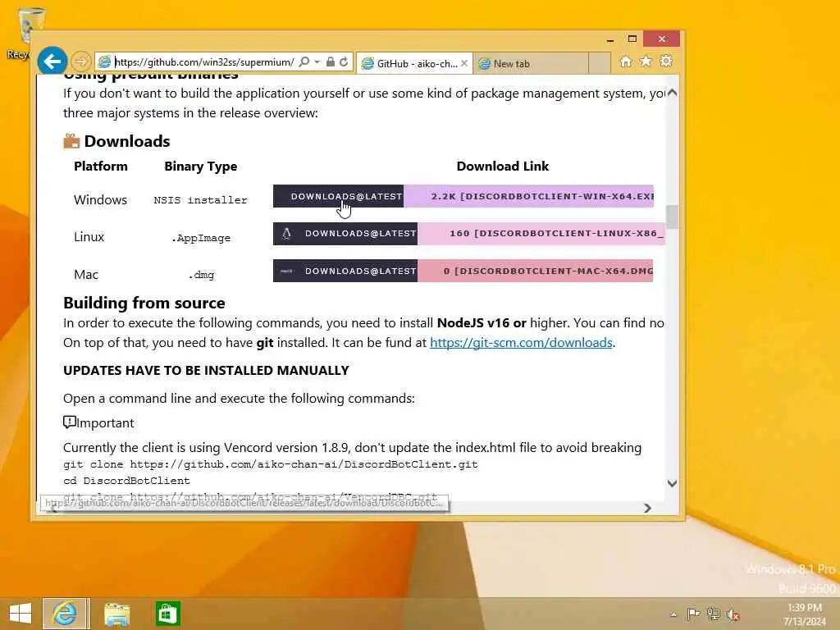Click the 'Linux' platform cell

(x=89, y=237)
